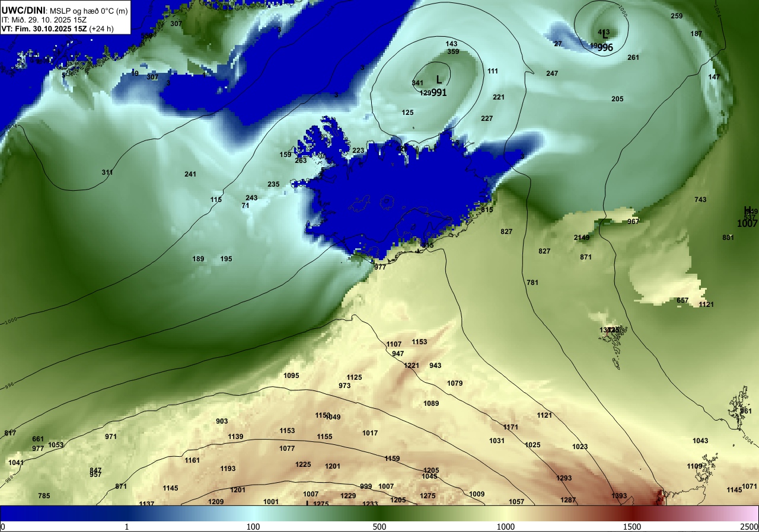
Task: Click the height value 259
Action: point(677,16)
